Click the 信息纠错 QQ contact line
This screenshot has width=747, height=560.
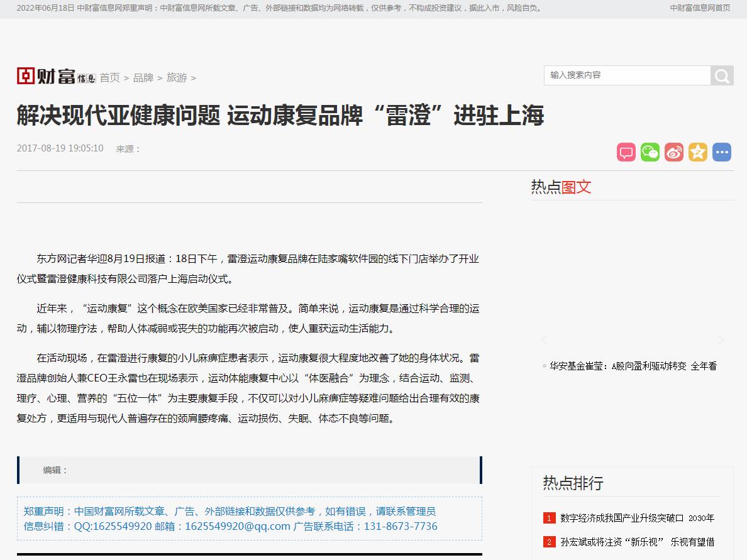231,526
